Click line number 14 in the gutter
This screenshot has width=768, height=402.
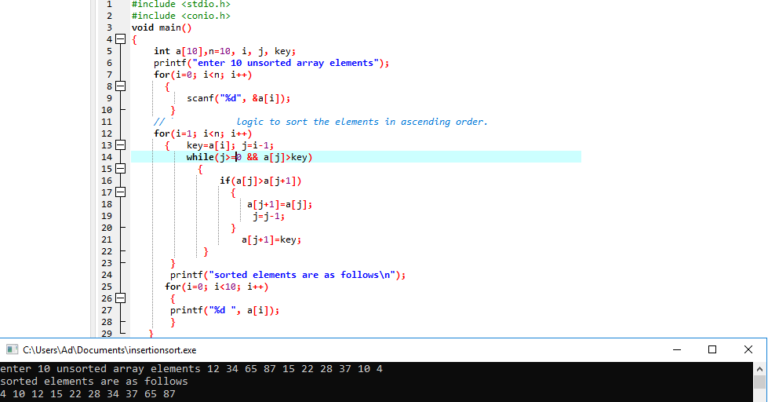click(107, 157)
